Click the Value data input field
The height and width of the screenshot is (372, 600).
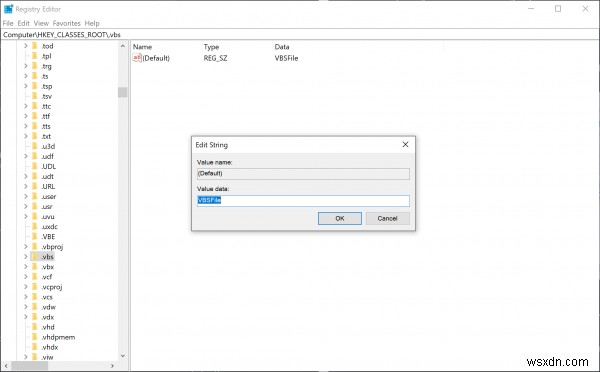pyautogui.click(x=303, y=200)
